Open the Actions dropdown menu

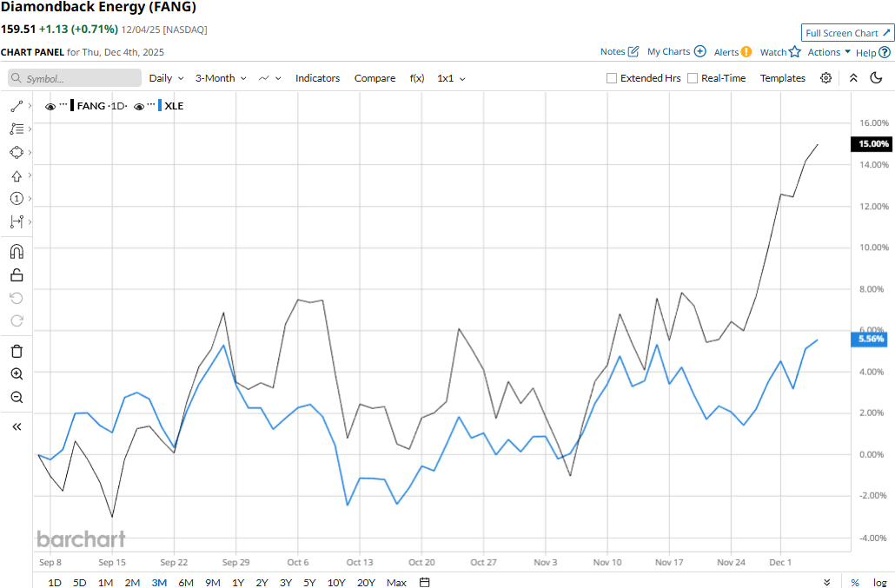tap(829, 52)
